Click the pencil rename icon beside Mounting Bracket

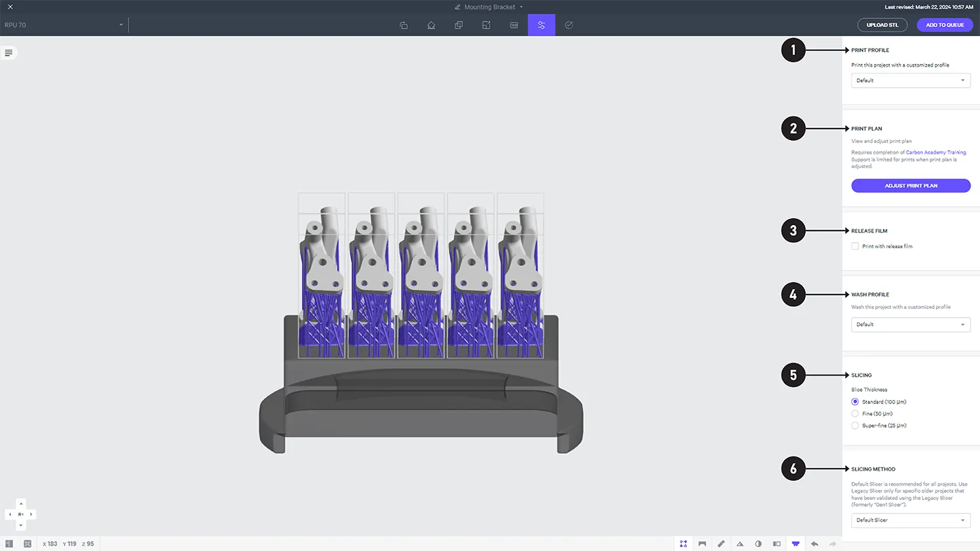(x=458, y=7)
